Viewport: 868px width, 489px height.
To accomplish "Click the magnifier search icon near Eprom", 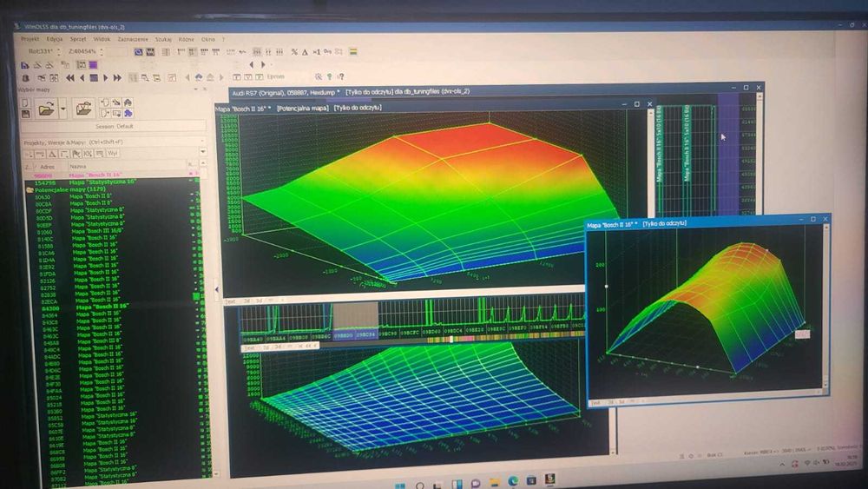I will point(319,76).
